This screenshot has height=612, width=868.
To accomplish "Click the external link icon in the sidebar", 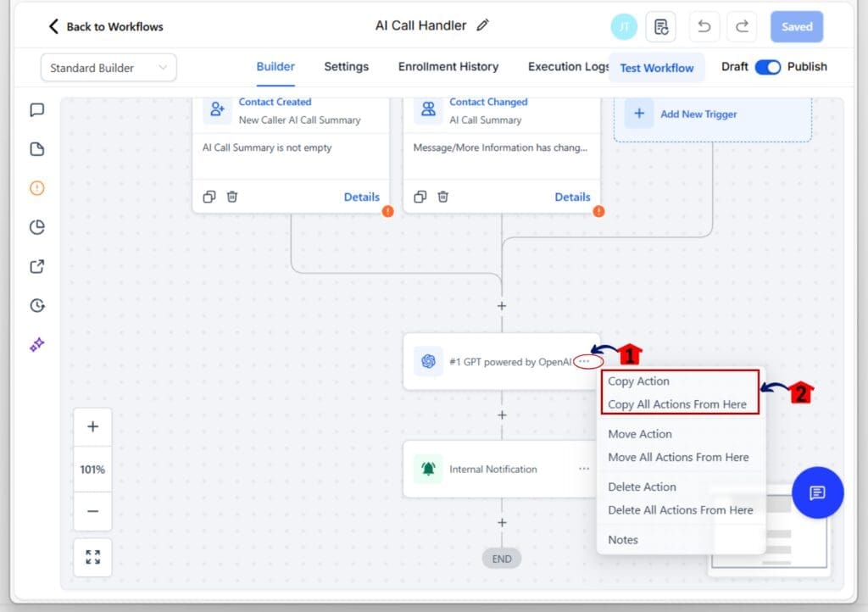I will click(36, 265).
